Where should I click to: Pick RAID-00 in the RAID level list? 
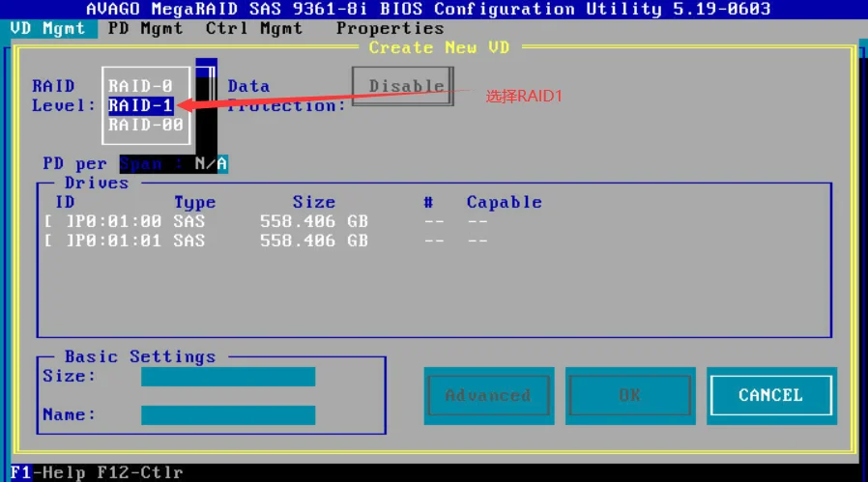pyautogui.click(x=146, y=125)
